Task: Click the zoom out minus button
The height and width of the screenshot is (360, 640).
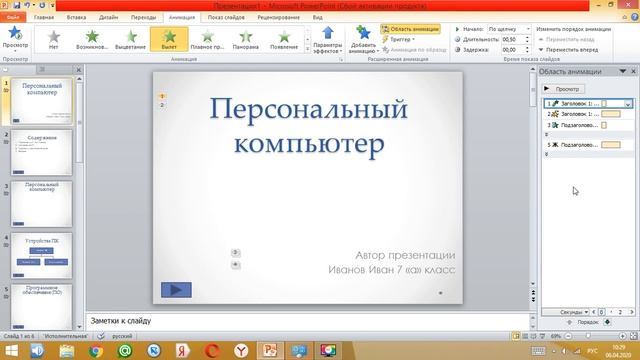Action: click(x=568, y=336)
